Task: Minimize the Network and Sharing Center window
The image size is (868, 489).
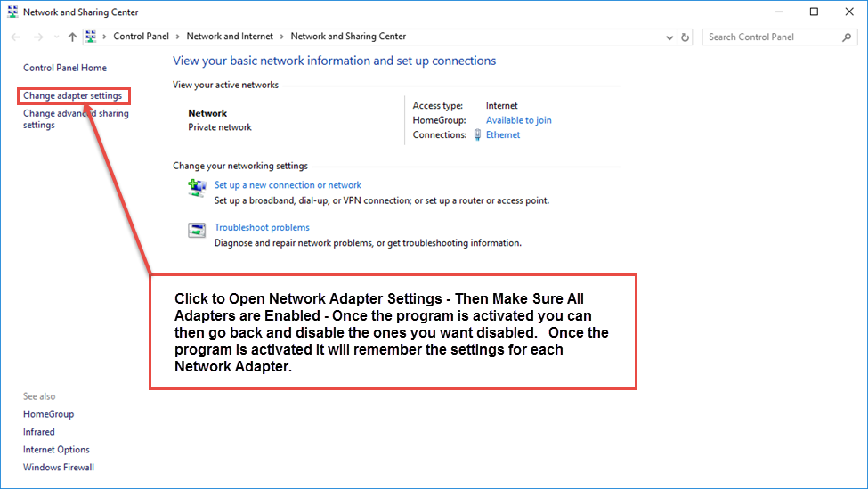Action: (780, 12)
